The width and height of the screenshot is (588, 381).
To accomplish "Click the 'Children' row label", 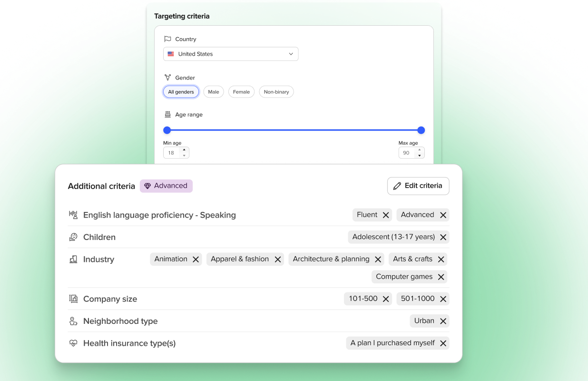I will click(99, 237).
